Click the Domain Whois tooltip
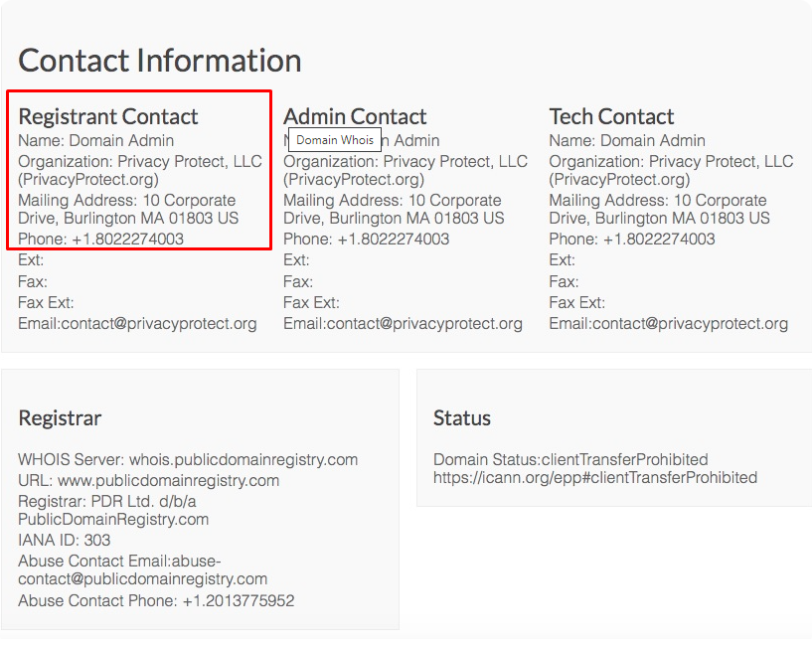The height and width of the screenshot is (647, 812). tap(335, 140)
